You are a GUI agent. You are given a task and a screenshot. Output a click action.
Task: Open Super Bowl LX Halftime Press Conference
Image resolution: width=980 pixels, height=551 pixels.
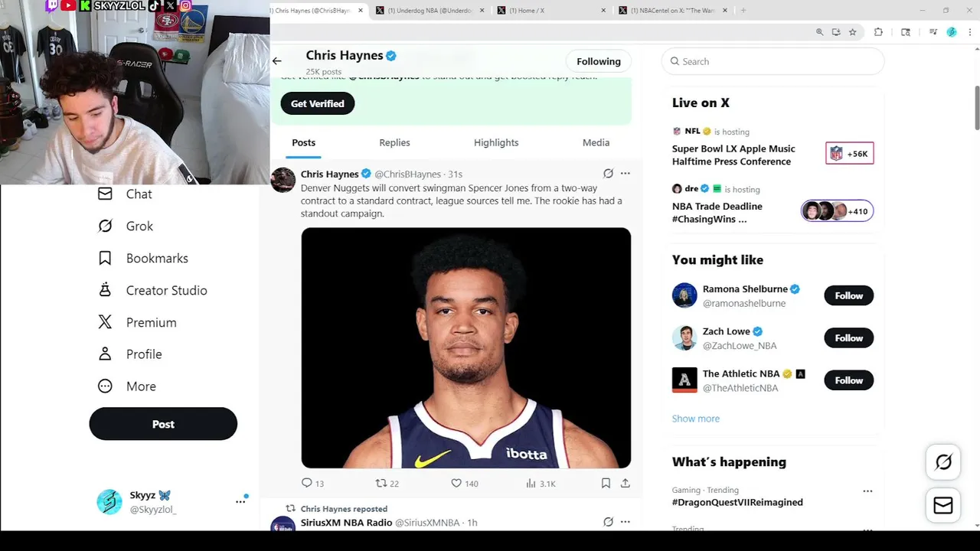[733, 155]
